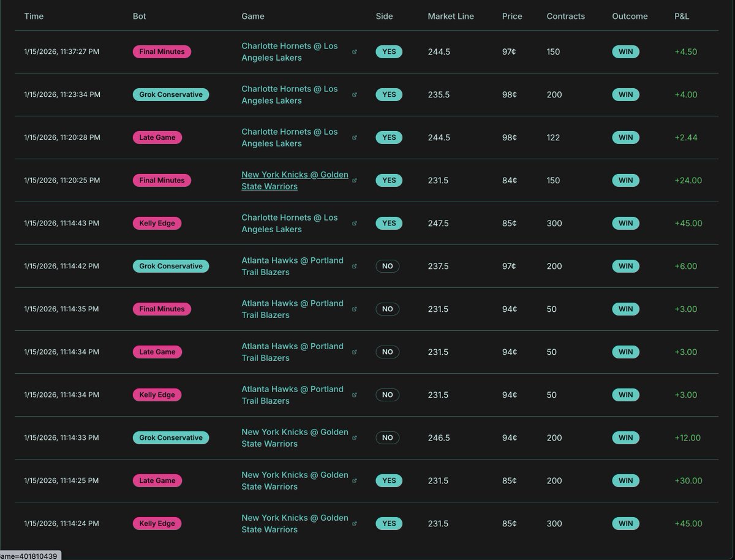Screen dimensions: 735x560
Task: Click the Price column header
Action: point(512,17)
